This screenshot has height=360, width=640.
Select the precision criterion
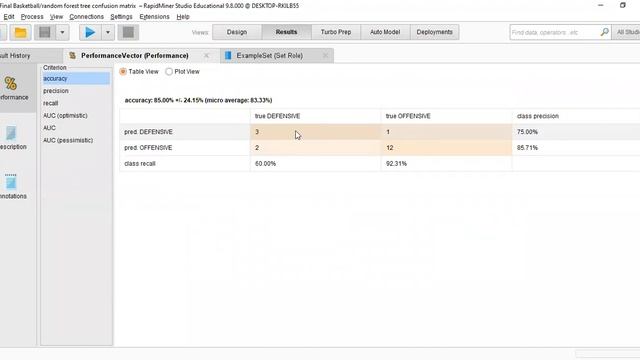pyautogui.click(x=56, y=91)
